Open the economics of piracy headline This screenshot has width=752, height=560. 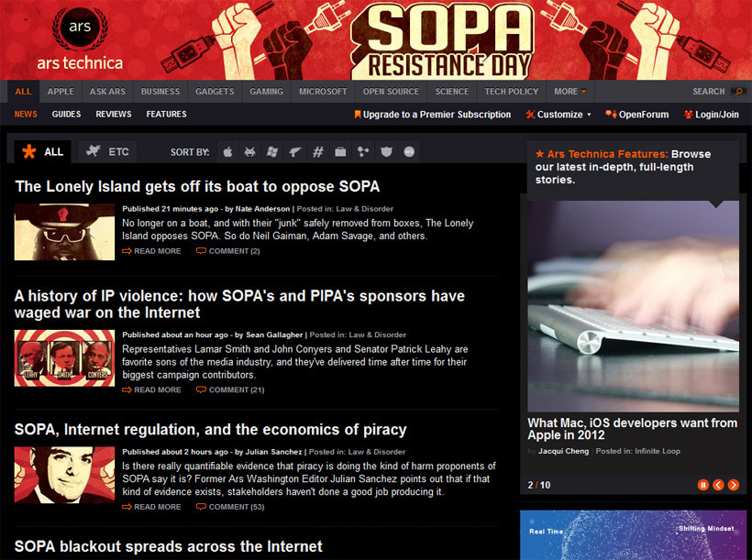(211, 430)
